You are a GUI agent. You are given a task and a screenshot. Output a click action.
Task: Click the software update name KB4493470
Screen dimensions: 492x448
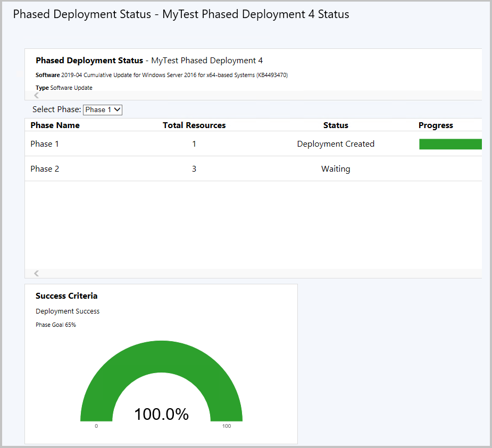174,75
